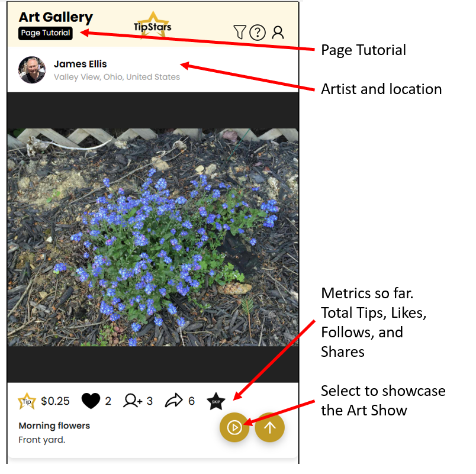This screenshot has width=476, height=474.
Task: Click Valley View, Ohio location text
Action: point(117,77)
